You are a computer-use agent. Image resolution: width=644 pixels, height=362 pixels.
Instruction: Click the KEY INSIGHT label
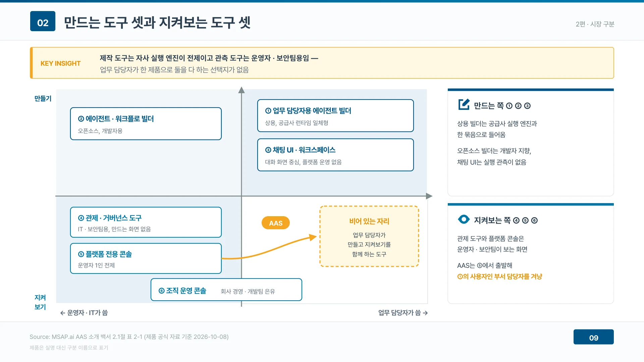point(60,63)
